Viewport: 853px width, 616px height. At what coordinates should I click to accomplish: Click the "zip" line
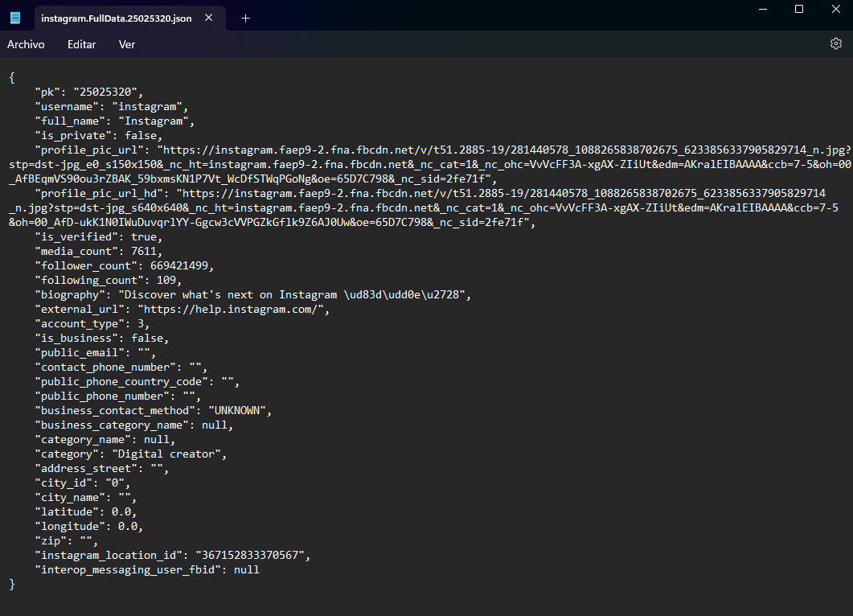[67, 541]
